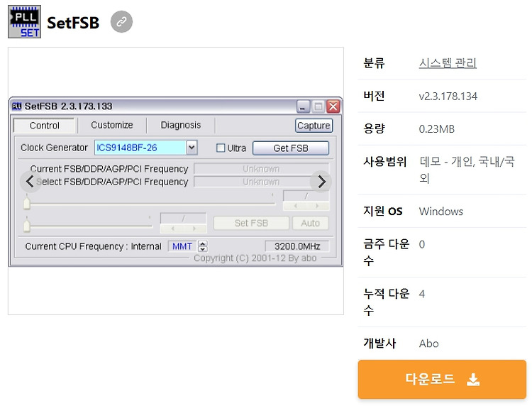Click the Capture button
Screen dimensions: 532x406
pos(314,126)
